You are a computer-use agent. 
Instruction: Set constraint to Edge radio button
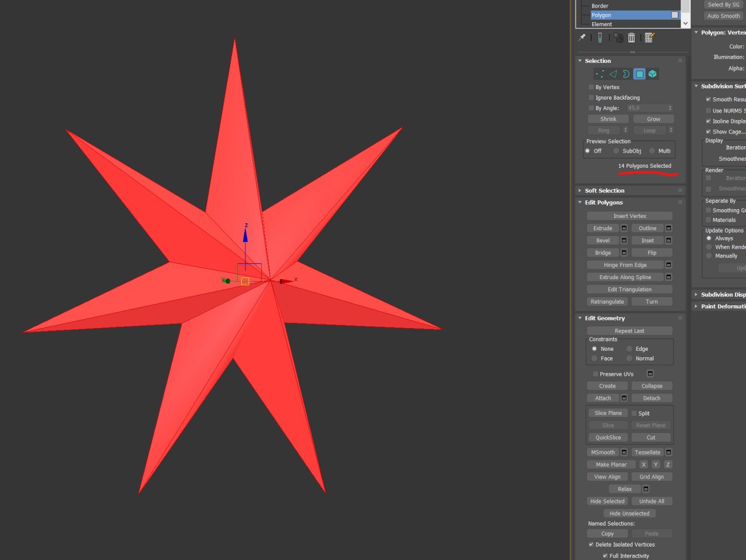629,349
